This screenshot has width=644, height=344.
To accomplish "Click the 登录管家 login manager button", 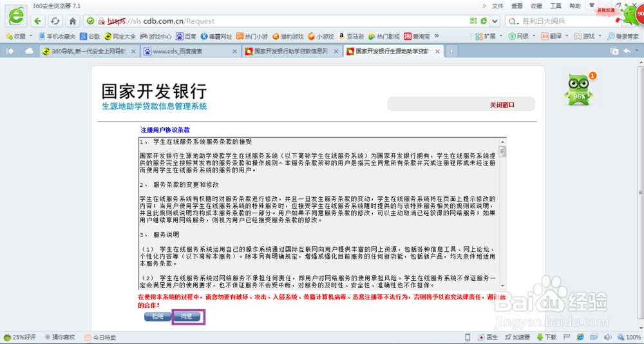I will [623, 36].
